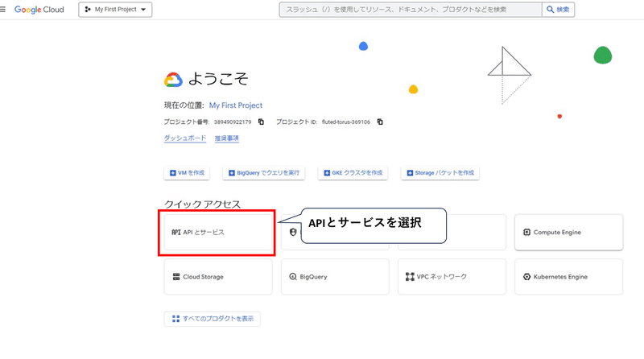Viewport: 644px width, 359px height.
Task: Open the Compute Engine card
Action: [569, 232]
